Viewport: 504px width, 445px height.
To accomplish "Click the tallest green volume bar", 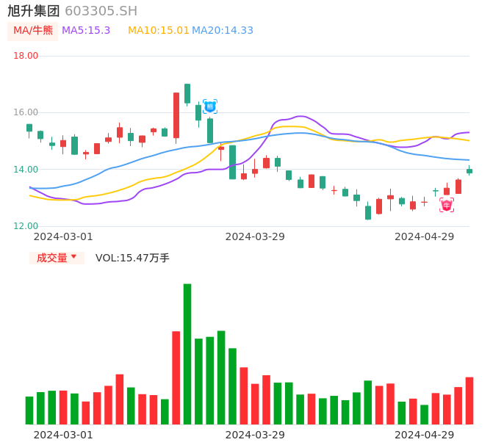I will click(187, 353).
